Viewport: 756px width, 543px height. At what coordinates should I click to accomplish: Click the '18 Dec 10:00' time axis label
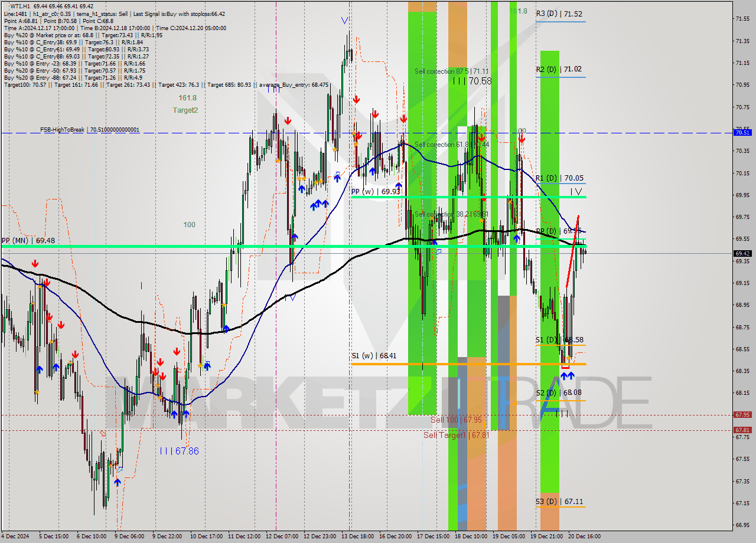click(471, 537)
